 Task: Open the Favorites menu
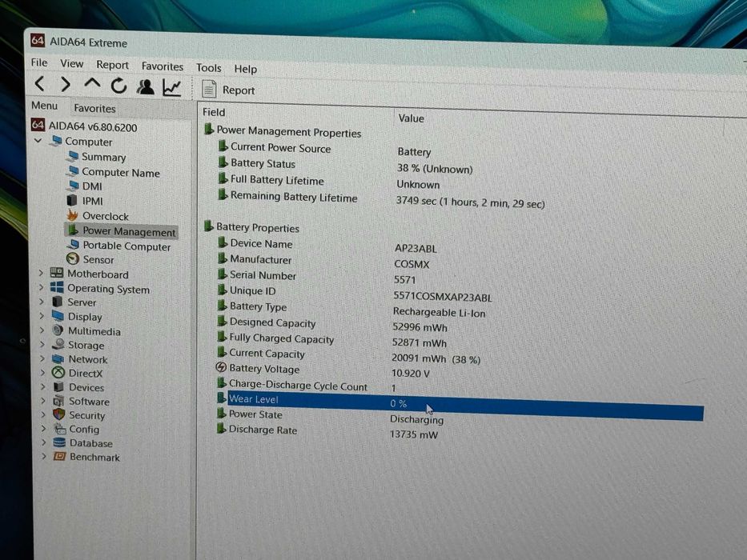(x=162, y=66)
